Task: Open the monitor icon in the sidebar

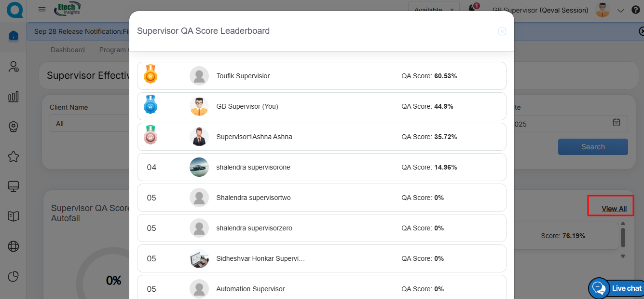Action: point(14,186)
